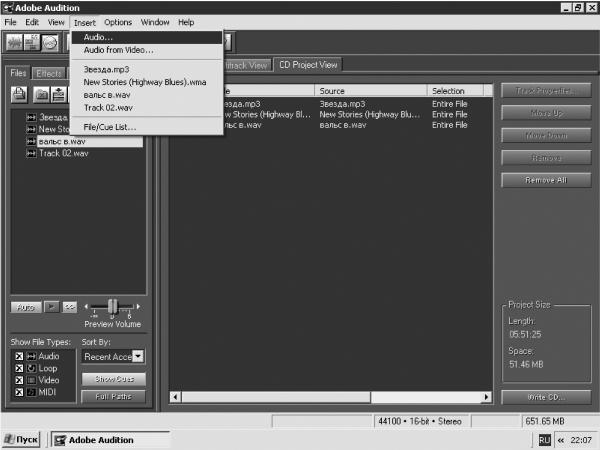Select File/Cue List menu entry

pos(109,127)
